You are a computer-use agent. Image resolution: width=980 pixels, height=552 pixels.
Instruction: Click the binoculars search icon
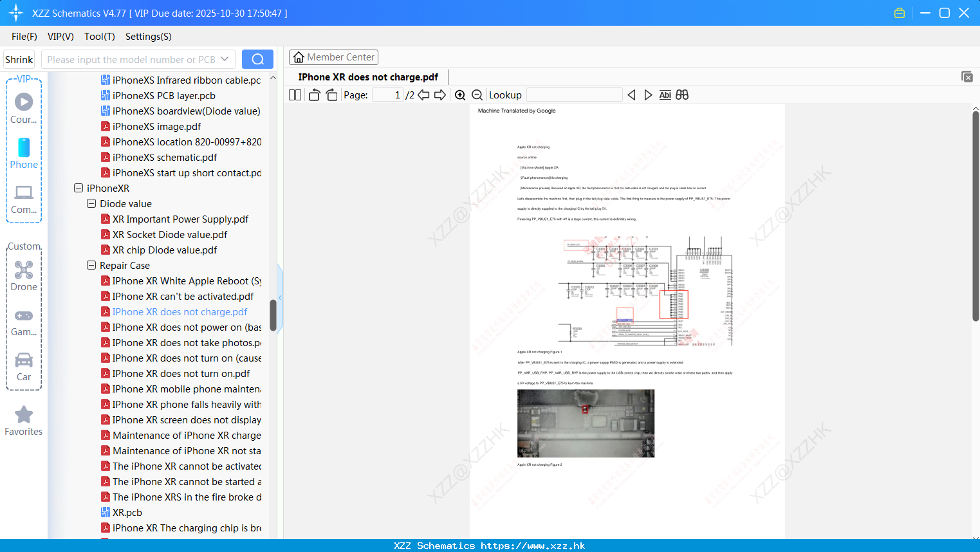click(682, 95)
